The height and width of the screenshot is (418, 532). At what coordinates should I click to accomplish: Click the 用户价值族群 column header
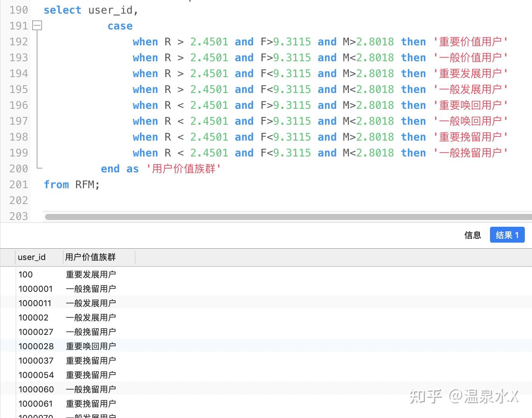tap(90, 257)
